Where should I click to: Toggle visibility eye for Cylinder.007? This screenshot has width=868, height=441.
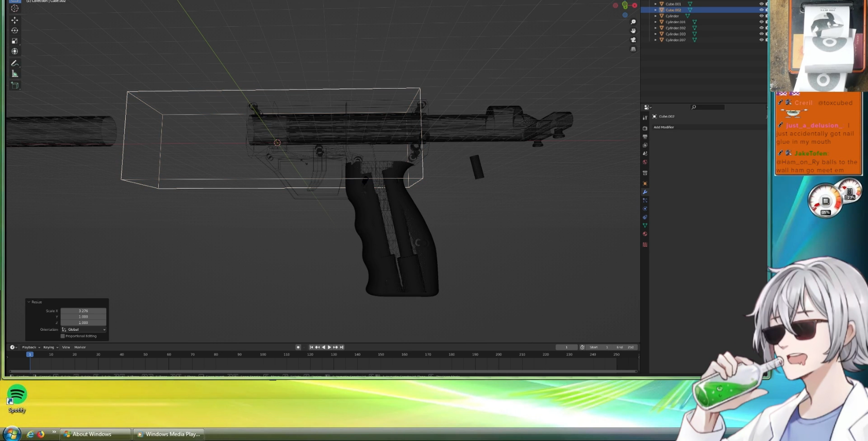click(761, 40)
